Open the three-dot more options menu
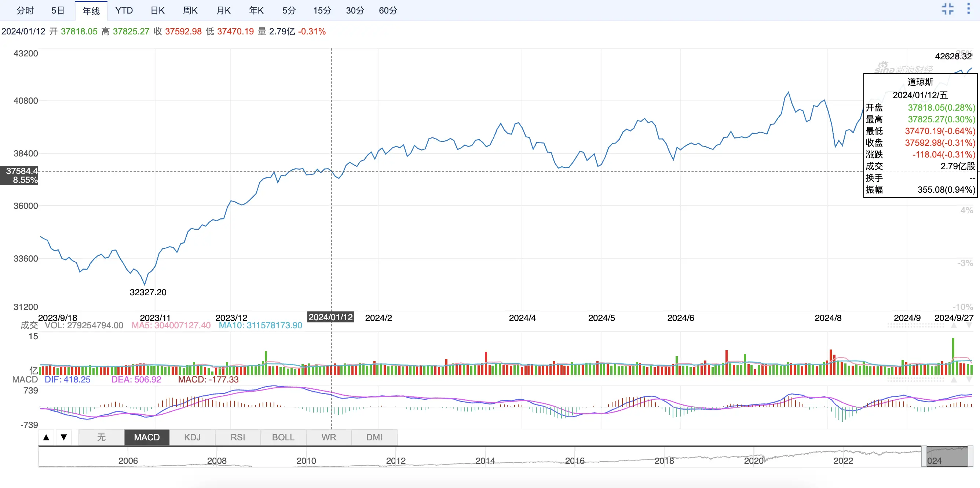Screen dimensions: 980x488 tap(968, 9)
